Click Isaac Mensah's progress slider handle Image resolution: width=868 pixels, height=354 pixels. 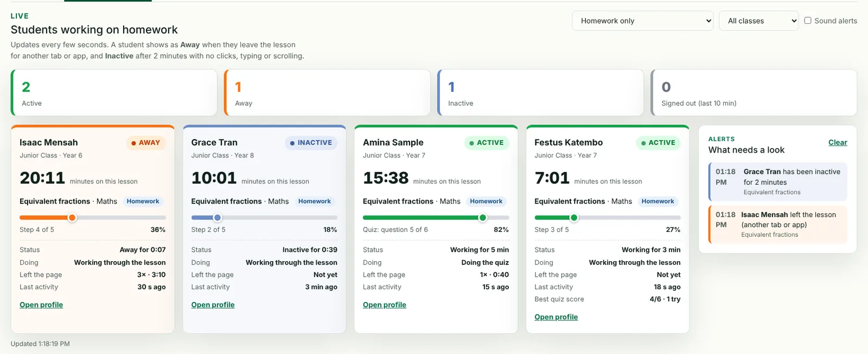click(72, 218)
